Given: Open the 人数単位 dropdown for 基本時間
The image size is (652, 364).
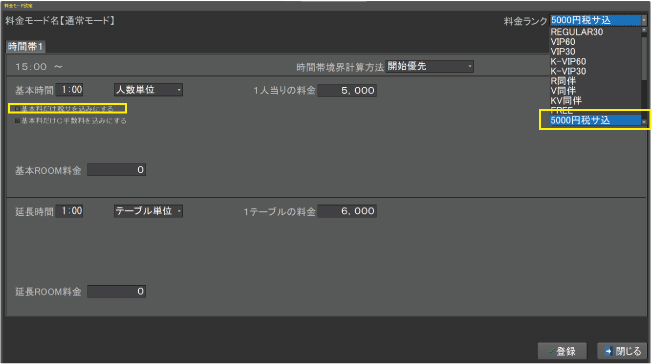Looking at the screenshot, I should (148, 89).
